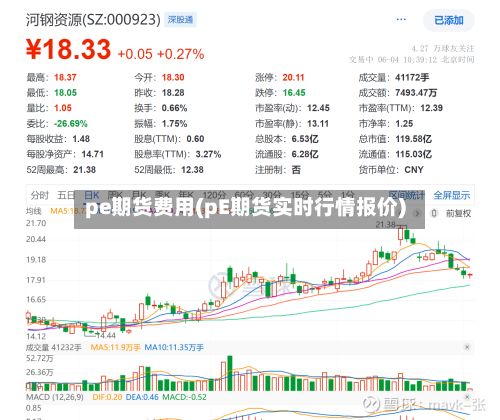Click the 最高 value 18.37
Screen dimensions: 500x420
(x=65, y=77)
